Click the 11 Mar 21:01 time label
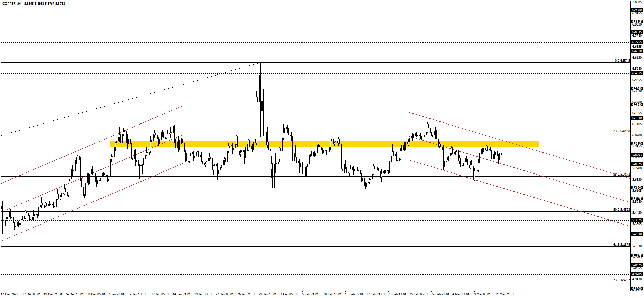The height and width of the screenshot is (298, 644). [x=504, y=294]
